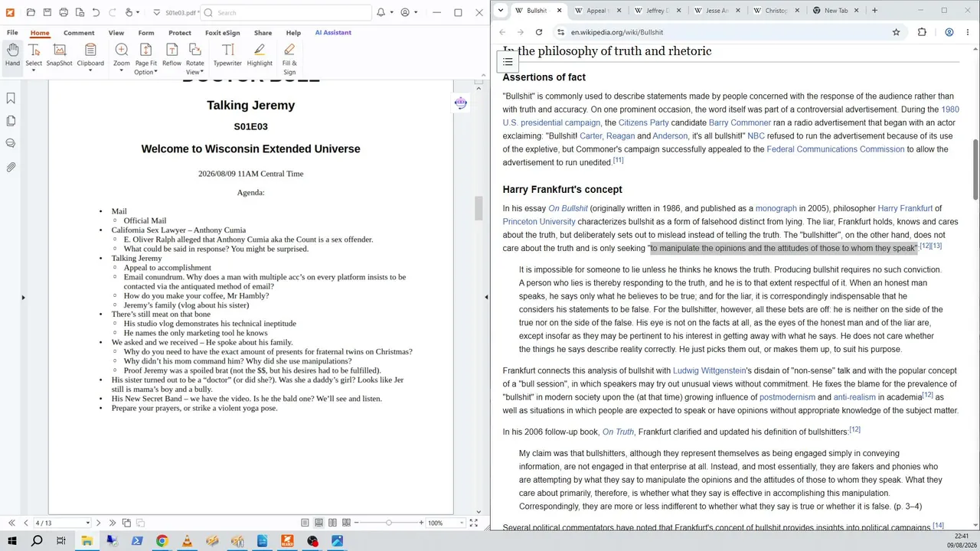The image size is (980, 551).
Task: Open the On Bullshit essay link
Action: (568, 208)
